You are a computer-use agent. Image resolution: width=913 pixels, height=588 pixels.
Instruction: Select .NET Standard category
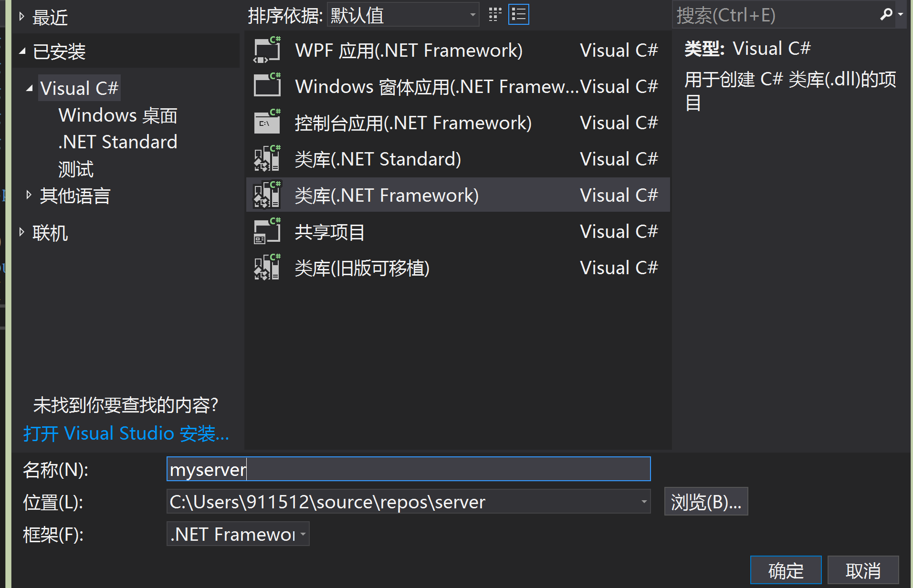coord(117,142)
